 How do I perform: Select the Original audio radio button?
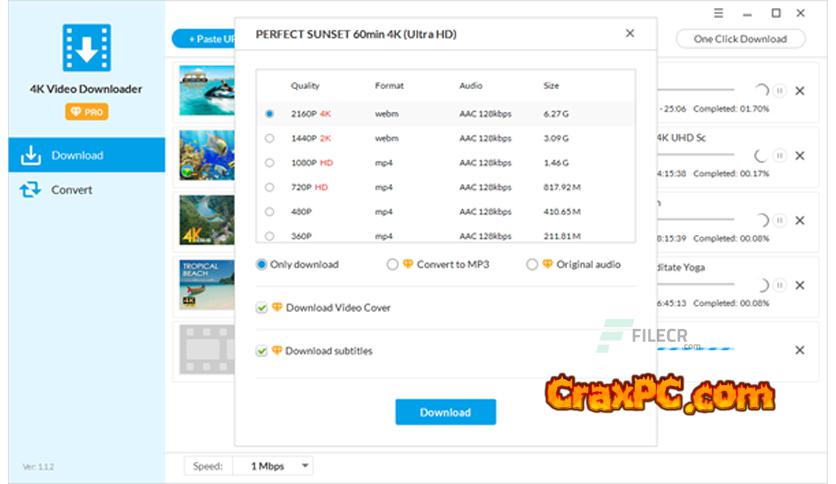point(532,265)
